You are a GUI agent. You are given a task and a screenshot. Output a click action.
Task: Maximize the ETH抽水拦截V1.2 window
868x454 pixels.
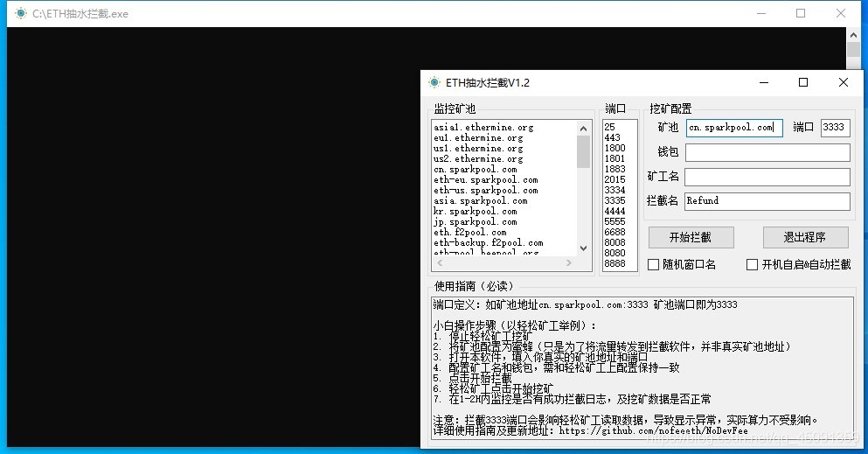point(803,82)
